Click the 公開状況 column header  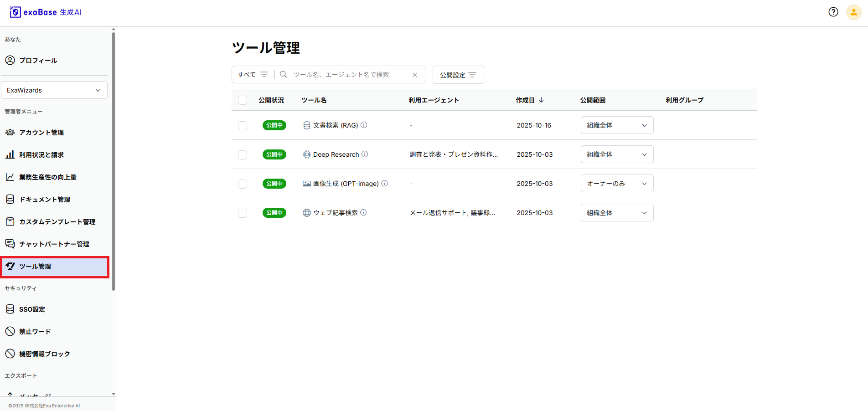click(271, 100)
